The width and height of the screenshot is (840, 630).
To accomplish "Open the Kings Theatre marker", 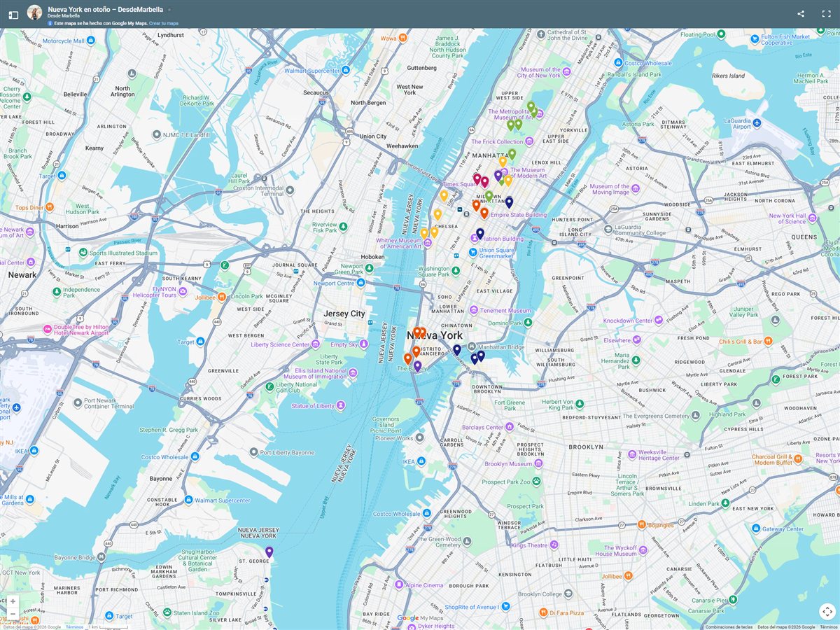I will 554,545.
